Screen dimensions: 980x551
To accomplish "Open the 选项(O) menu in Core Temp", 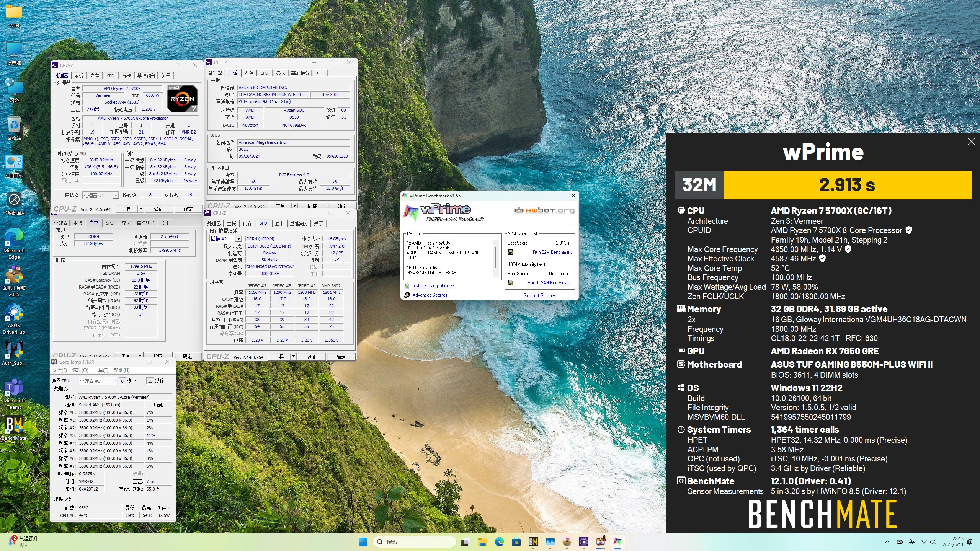I will (80, 370).
